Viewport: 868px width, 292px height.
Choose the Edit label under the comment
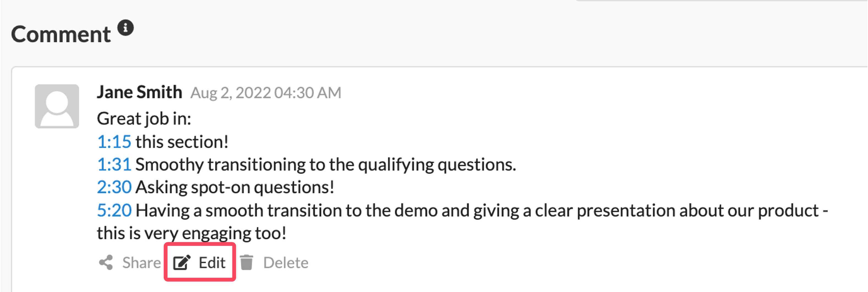pos(212,262)
